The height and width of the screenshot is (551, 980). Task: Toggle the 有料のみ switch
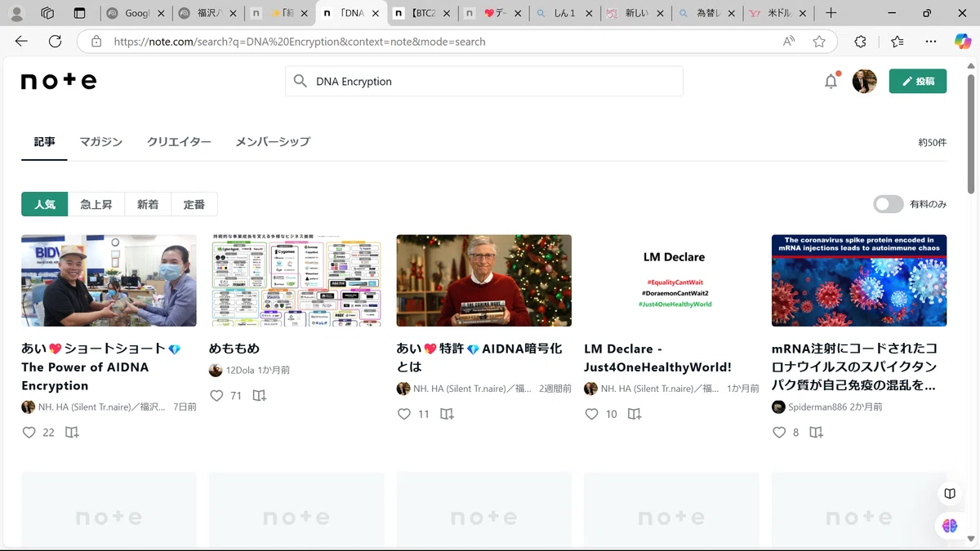pyautogui.click(x=888, y=204)
